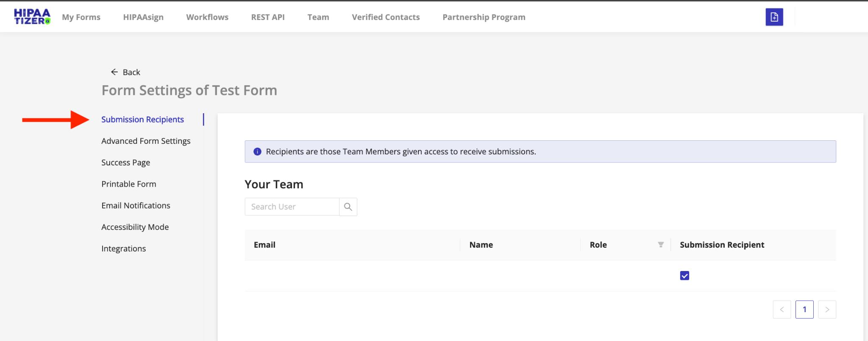The height and width of the screenshot is (341, 868).
Task: Click Form Settings of Test Form title
Action: click(189, 90)
